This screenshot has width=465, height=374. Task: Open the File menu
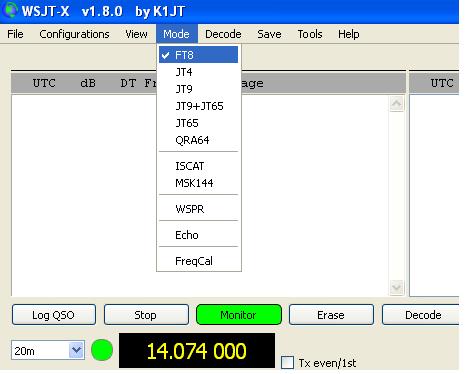(x=15, y=34)
